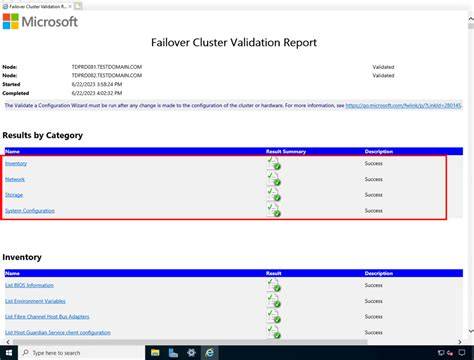
Task: Click the first Validated status text
Action: click(x=383, y=67)
